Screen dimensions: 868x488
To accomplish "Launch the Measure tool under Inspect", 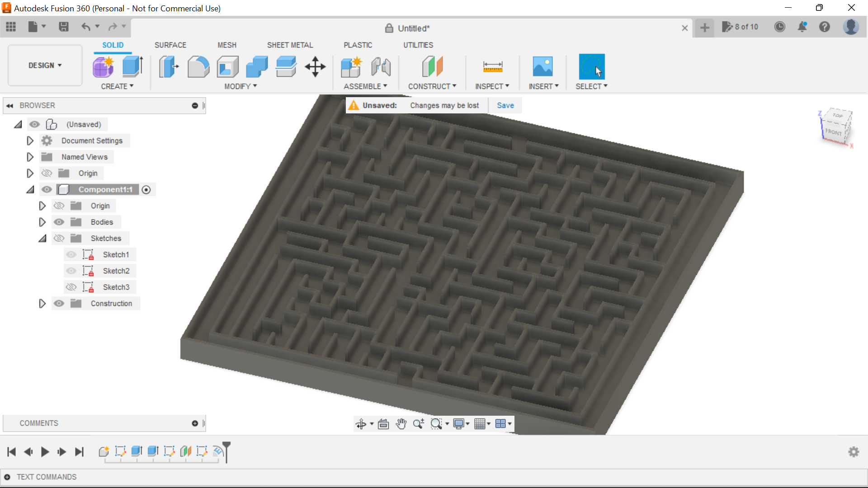I will coord(493,66).
